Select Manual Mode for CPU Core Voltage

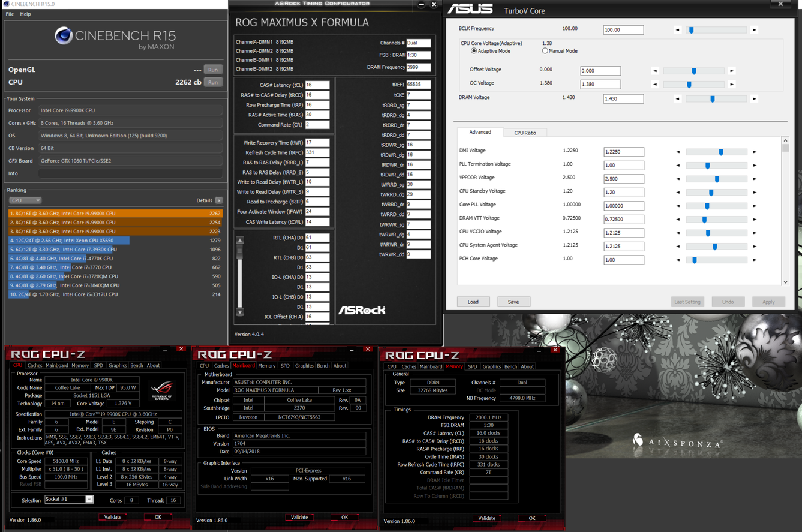click(545, 51)
